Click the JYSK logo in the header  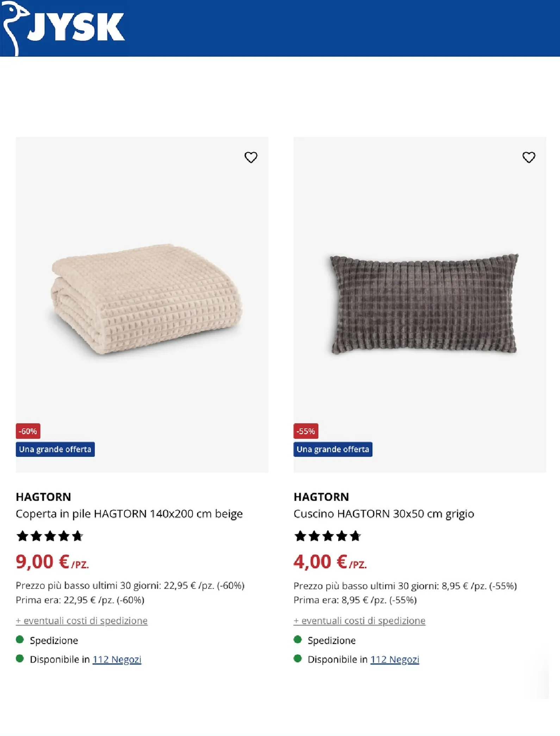point(63,28)
